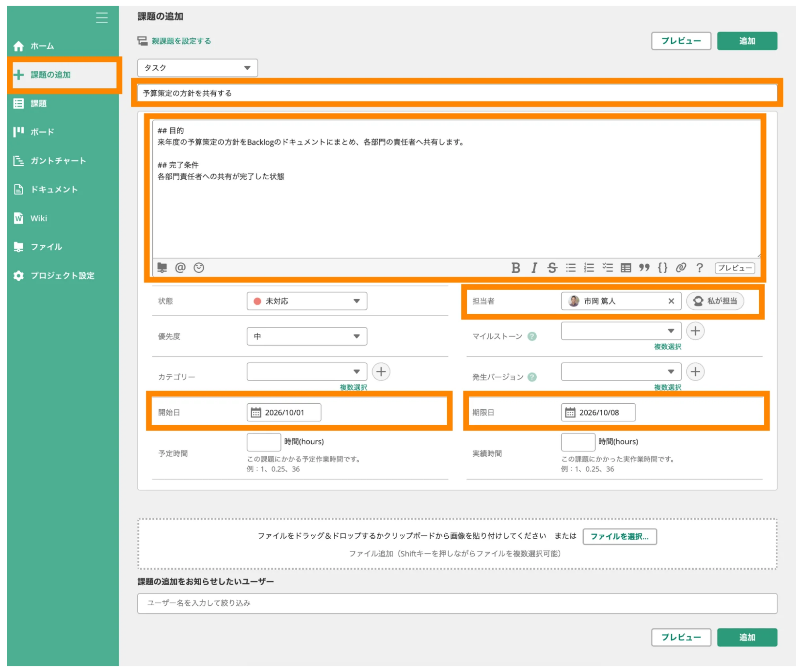
Task: Insert a bulleted list
Action: coord(571,268)
